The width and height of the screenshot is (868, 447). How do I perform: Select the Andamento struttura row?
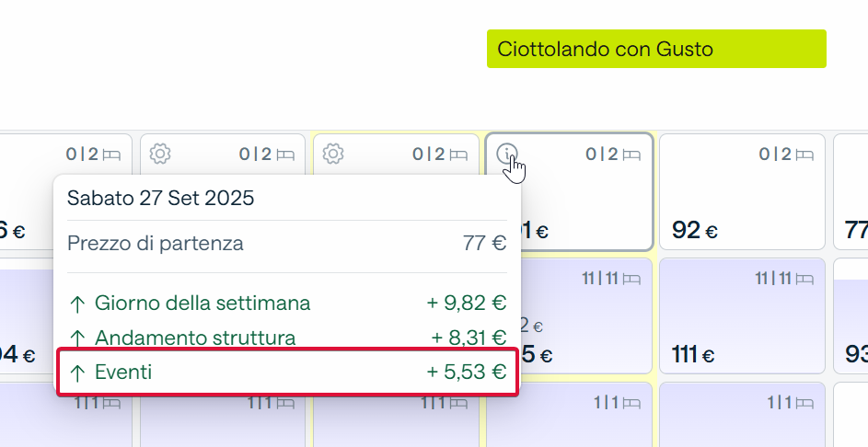[287, 338]
